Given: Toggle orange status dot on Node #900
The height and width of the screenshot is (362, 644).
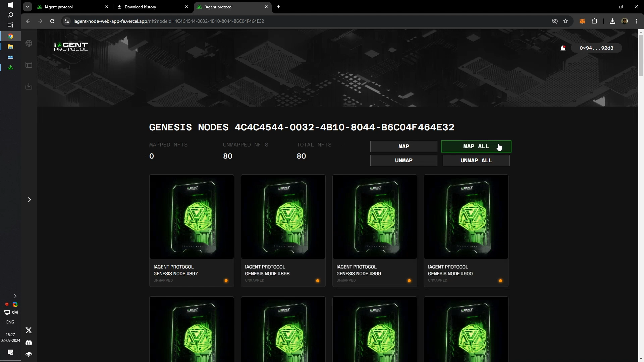Looking at the screenshot, I should click(x=500, y=281).
